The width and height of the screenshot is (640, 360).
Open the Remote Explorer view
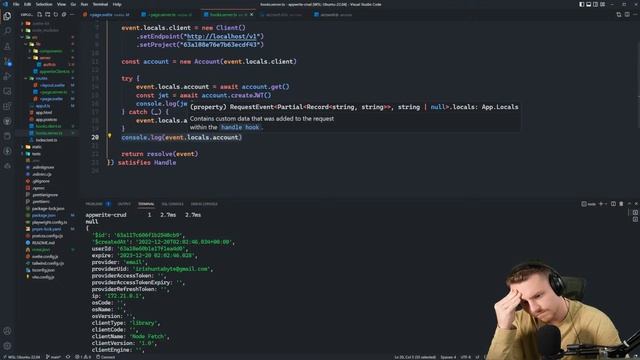point(7,91)
